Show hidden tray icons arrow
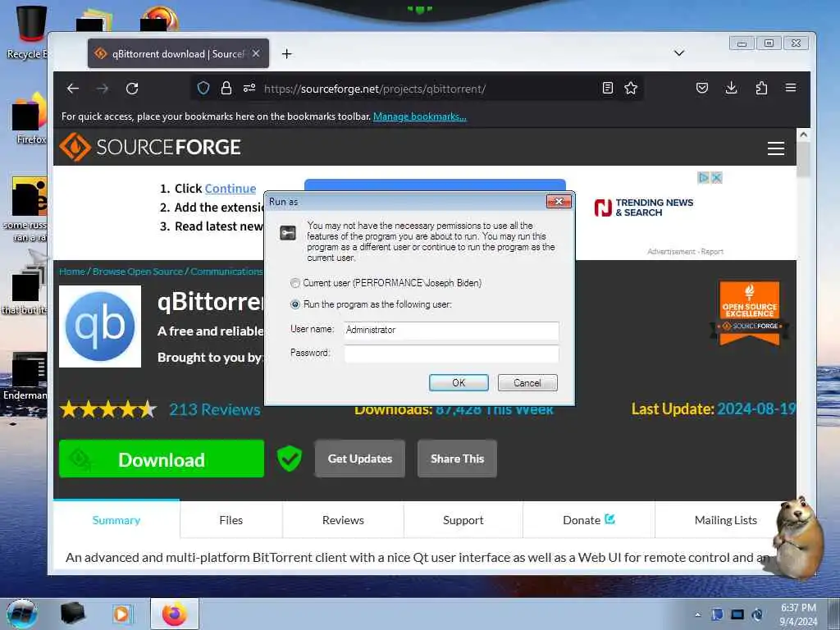This screenshot has height=630, width=840. [x=697, y=614]
